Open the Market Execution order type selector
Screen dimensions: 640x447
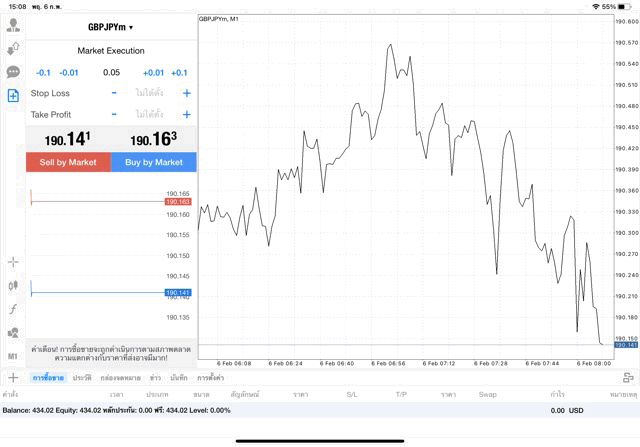pyautogui.click(x=111, y=51)
